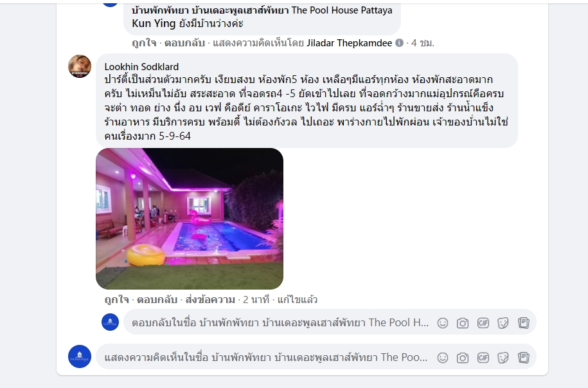Click avatar-sticker icon in bottom comment box
Viewport: 588px width, 388px height.
(x=524, y=358)
